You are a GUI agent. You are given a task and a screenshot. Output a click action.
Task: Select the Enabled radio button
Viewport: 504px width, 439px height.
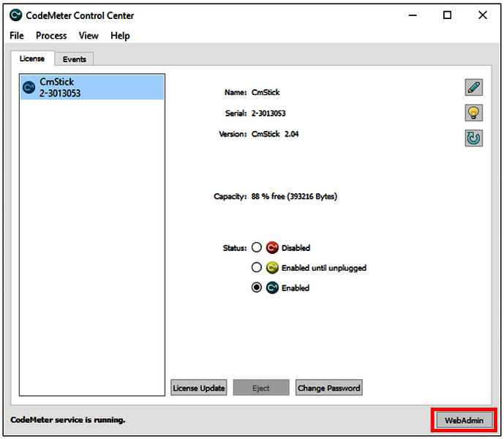coord(256,288)
